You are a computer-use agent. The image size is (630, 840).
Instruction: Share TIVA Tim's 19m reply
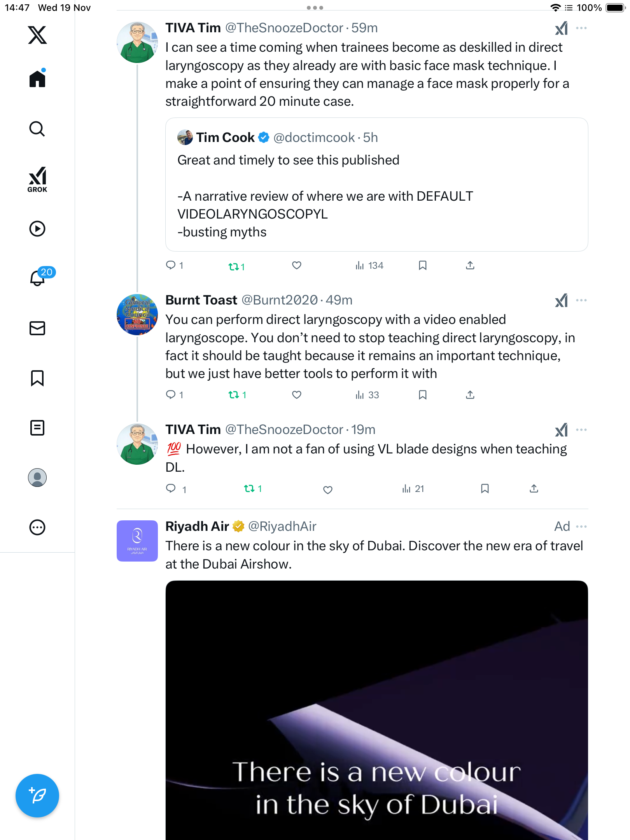534,489
